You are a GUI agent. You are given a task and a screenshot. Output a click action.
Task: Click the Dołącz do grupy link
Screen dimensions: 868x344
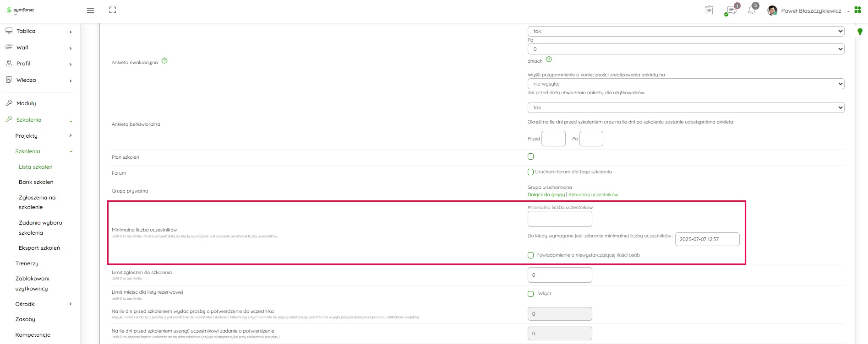546,194
